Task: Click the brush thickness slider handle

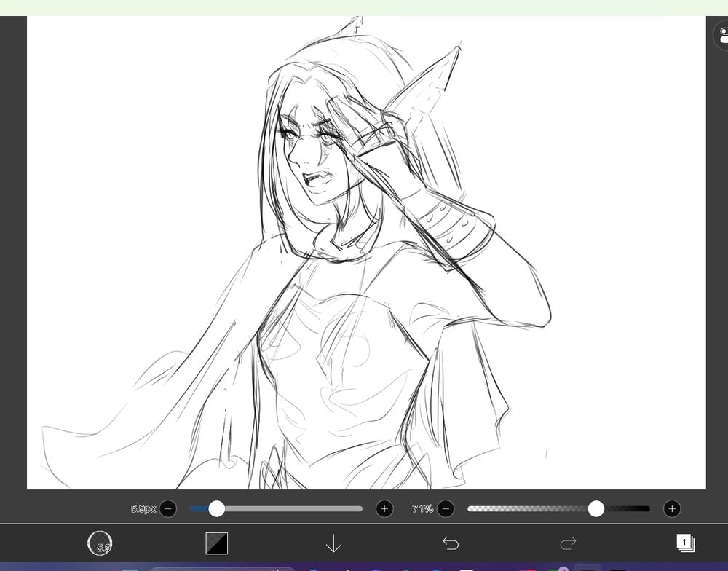Action: pos(216,509)
